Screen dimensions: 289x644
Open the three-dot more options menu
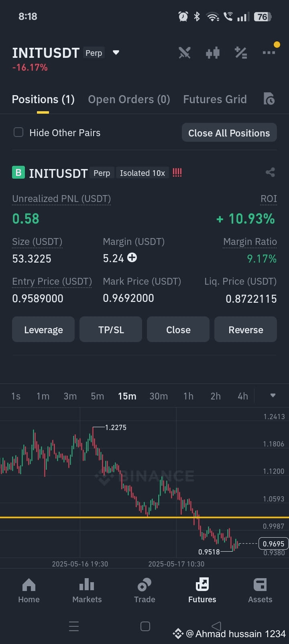pos(269,52)
